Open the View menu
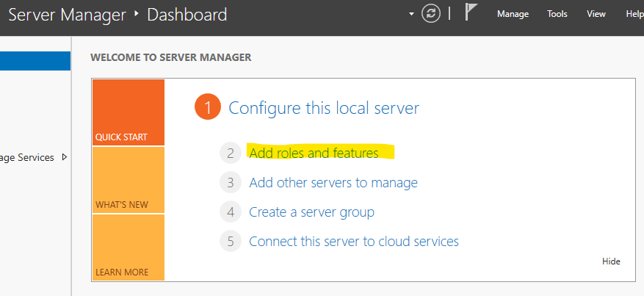Screen dimensions: 644x296 pyautogui.click(x=596, y=14)
